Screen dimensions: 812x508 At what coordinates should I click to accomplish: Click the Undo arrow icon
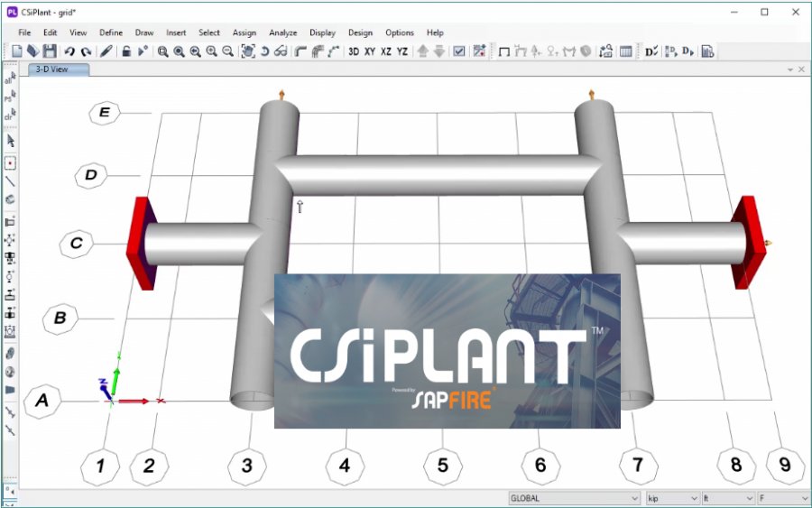pyautogui.click(x=69, y=51)
